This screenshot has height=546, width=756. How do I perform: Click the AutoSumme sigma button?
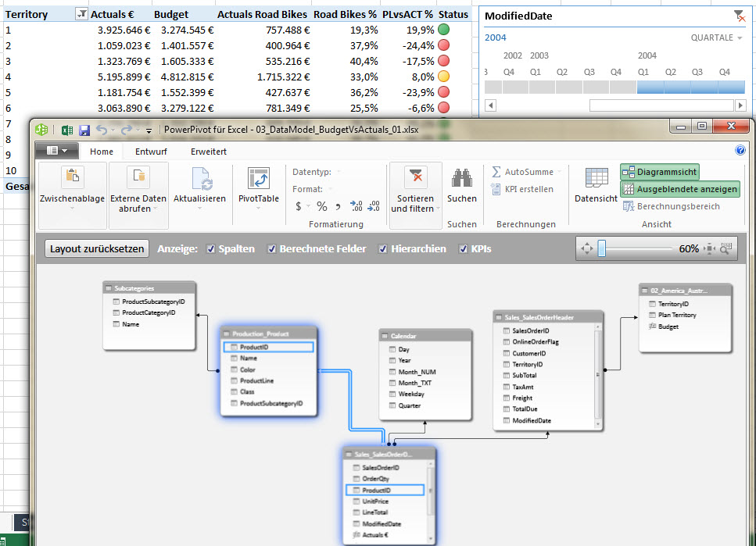tap(522, 172)
